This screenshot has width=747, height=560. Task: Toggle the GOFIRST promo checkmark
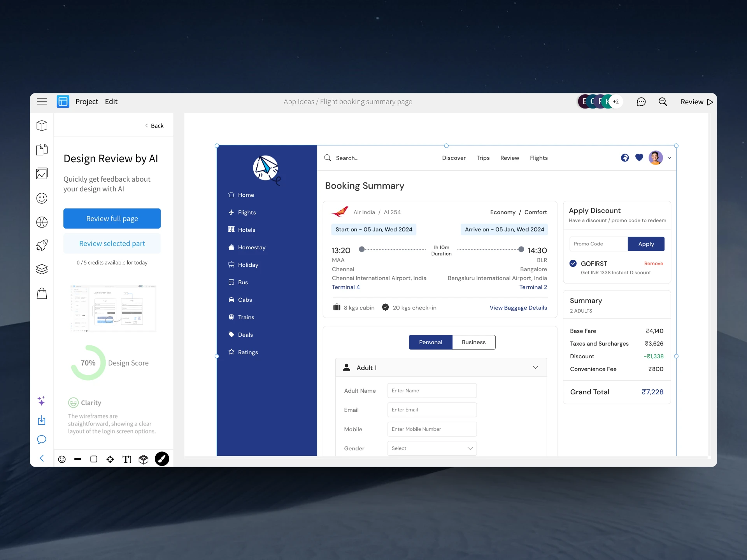click(573, 263)
